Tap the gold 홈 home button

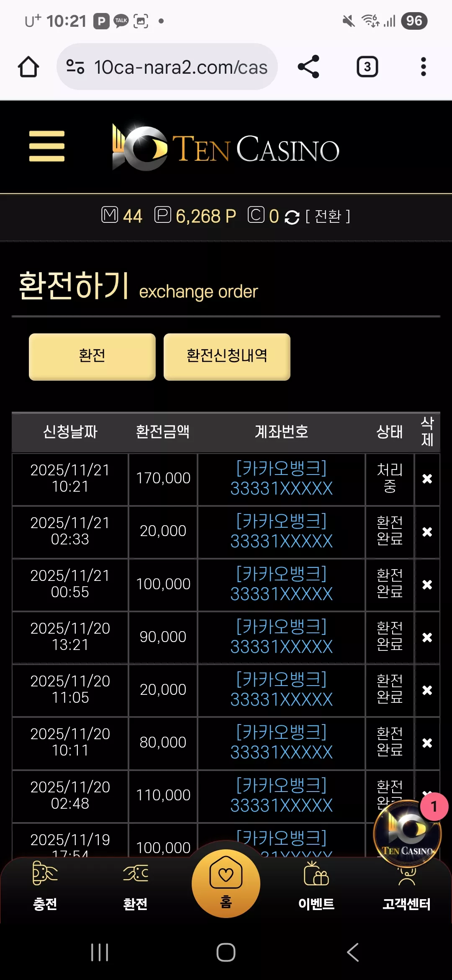pos(226,883)
